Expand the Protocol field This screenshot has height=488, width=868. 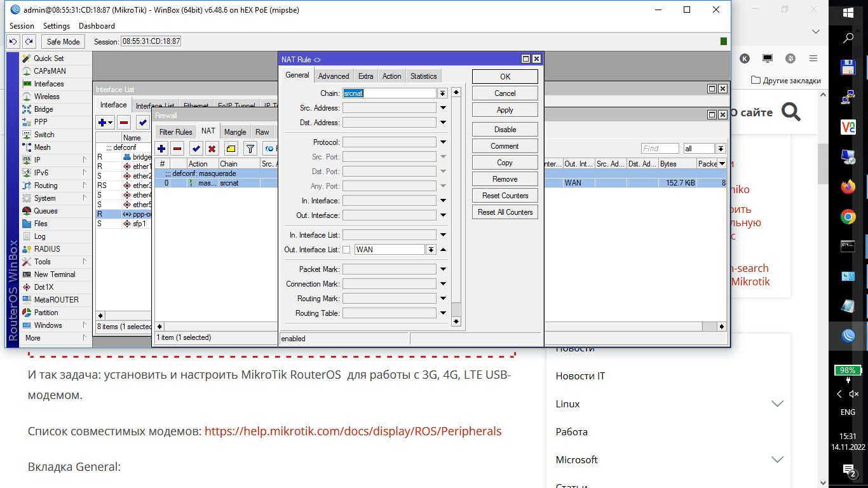(x=443, y=142)
